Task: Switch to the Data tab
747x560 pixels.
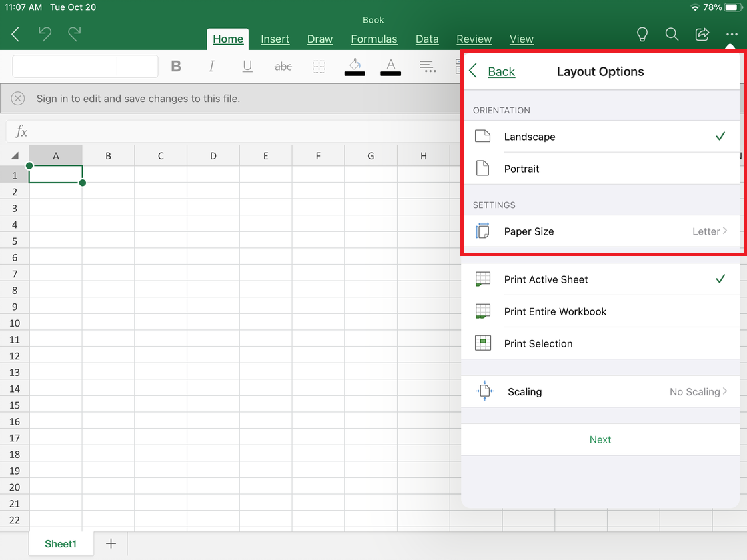Action: [427, 39]
